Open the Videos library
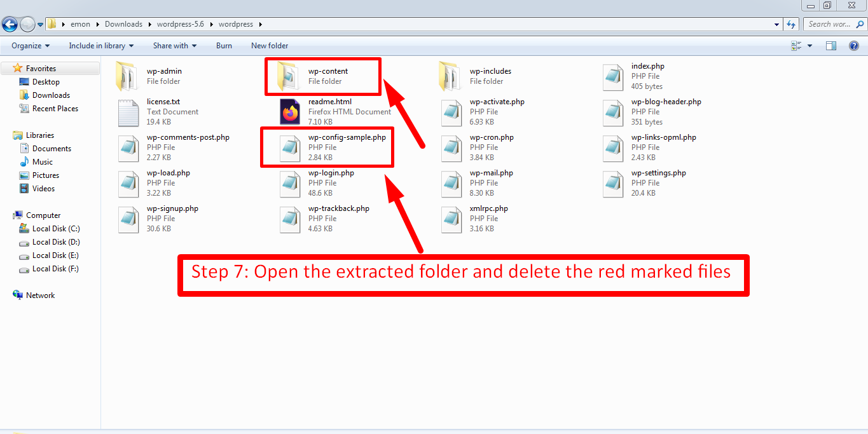868x434 pixels. coord(43,189)
